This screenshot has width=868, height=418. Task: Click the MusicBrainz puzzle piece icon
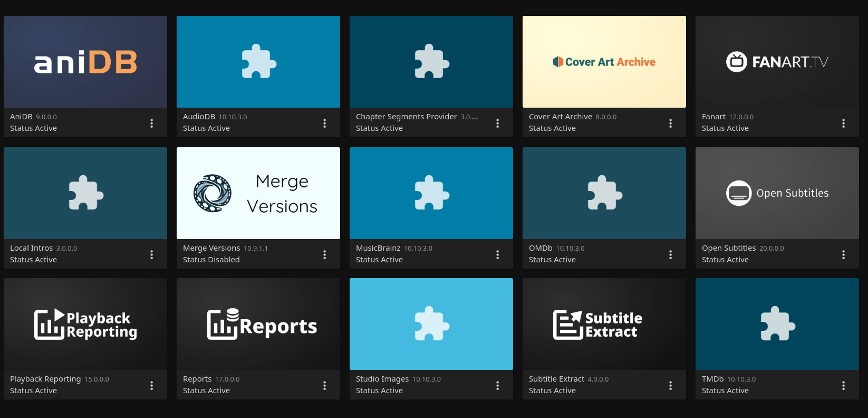tap(431, 193)
